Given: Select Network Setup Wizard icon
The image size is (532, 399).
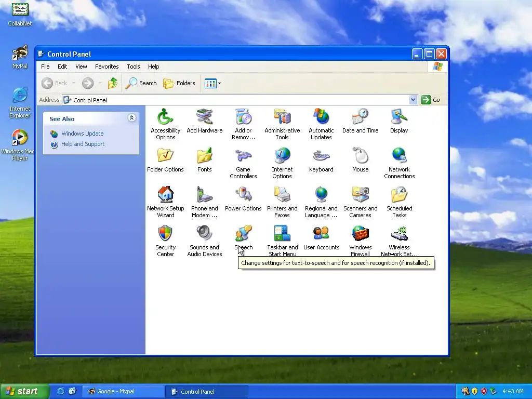Looking at the screenshot, I should click(165, 202).
